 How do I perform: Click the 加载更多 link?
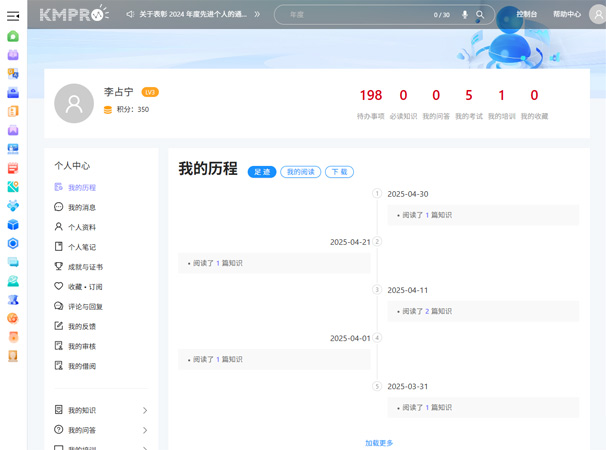(379, 442)
